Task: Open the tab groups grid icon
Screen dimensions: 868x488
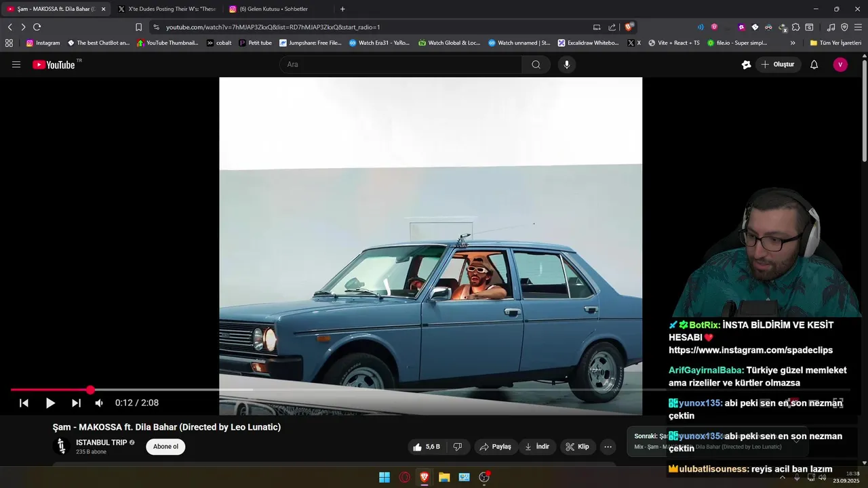Action: tap(9, 43)
